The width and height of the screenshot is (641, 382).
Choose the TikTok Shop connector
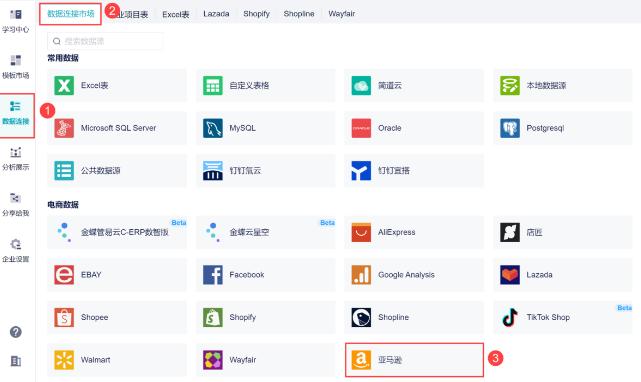[x=563, y=317]
